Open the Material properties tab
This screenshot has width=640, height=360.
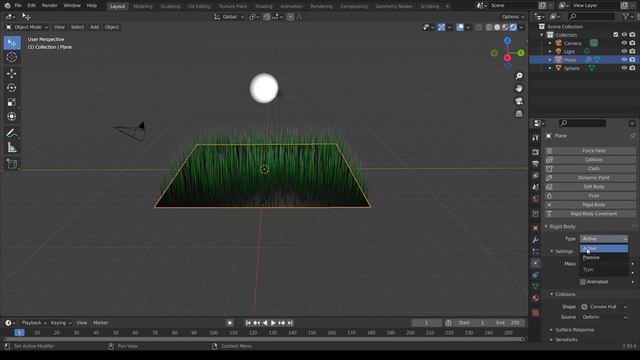[x=536, y=298]
